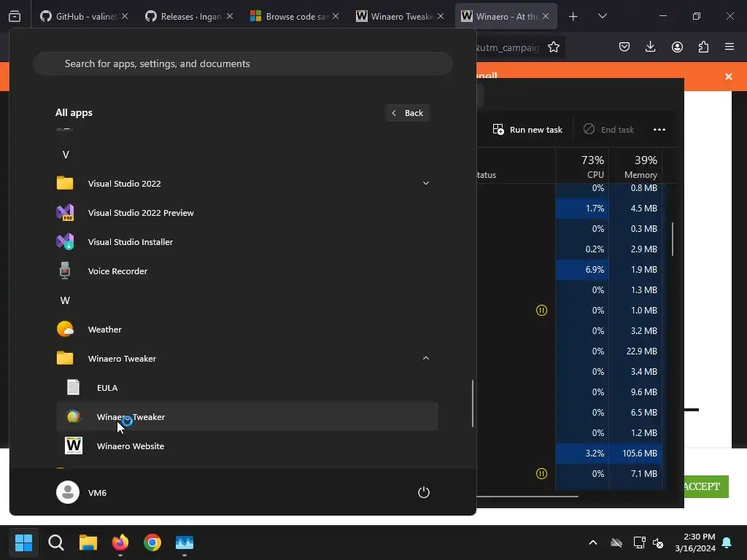The height and width of the screenshot is (560, 747).
Task: Select the 6.9% CPU cell
Action: click(x=582, y=270)
